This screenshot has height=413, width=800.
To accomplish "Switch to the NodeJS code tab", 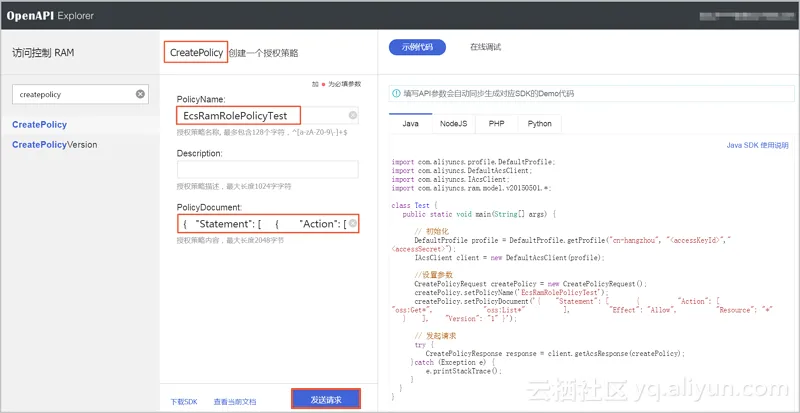I will click(453, 124).
